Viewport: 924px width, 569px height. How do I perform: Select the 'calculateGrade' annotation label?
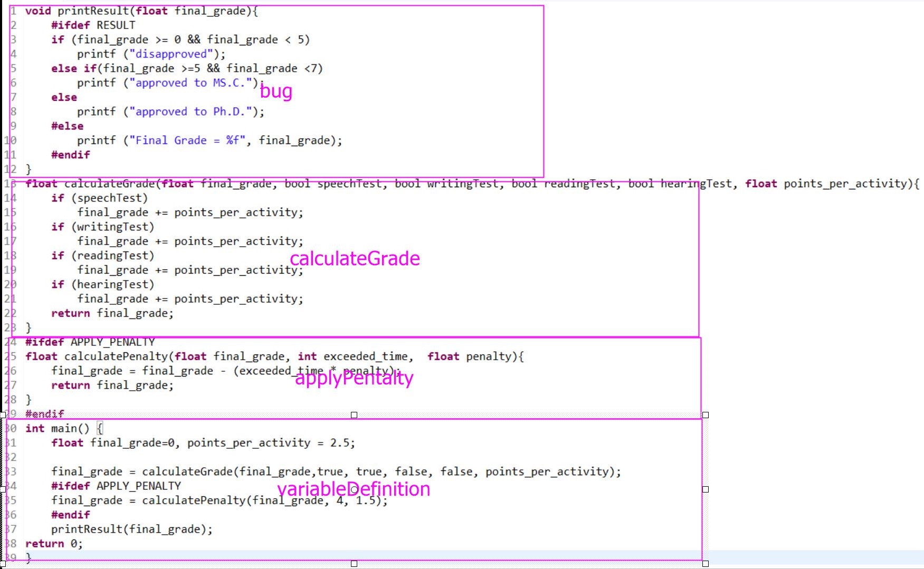point(355,258)
